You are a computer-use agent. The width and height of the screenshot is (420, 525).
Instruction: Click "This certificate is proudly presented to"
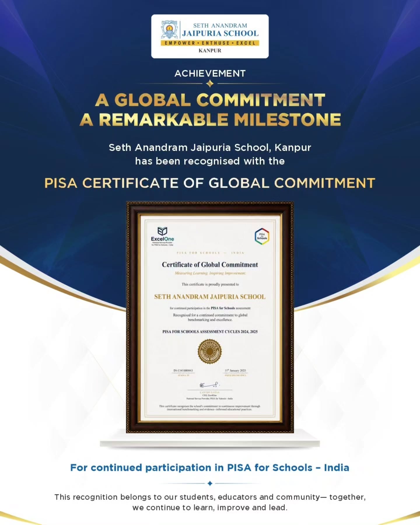pyautogui.click(x=210, y=284)
